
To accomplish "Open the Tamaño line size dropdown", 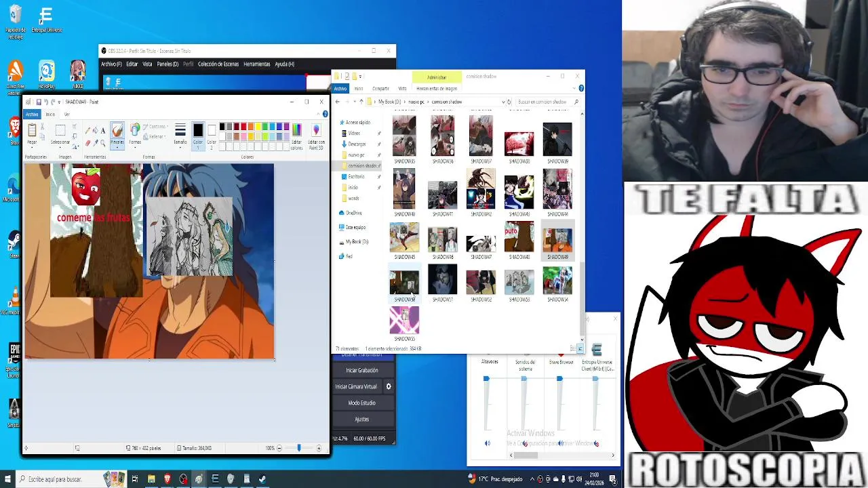I will (x=180, y=147).
